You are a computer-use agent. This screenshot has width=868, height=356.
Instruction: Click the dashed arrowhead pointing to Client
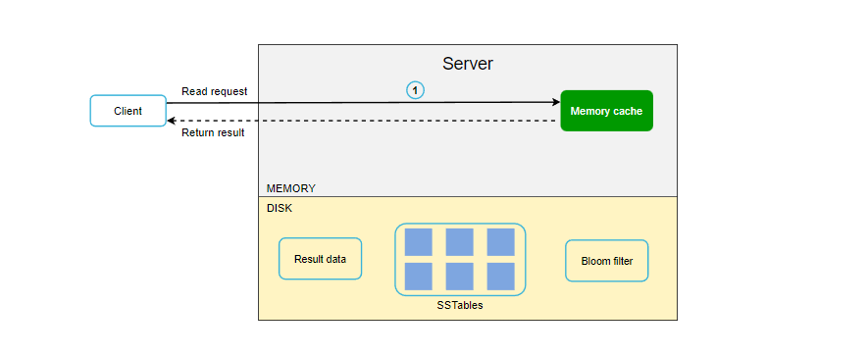pyautogui.click(x=171, y=121)
